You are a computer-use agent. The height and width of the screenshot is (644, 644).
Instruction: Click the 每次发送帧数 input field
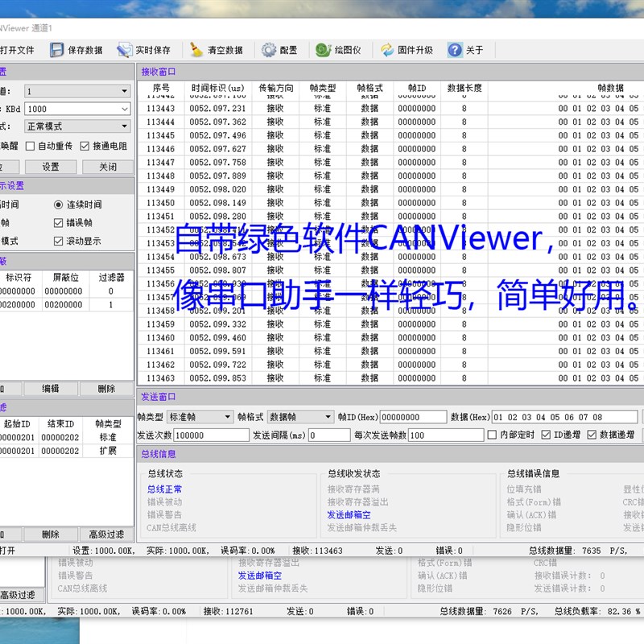446,435
